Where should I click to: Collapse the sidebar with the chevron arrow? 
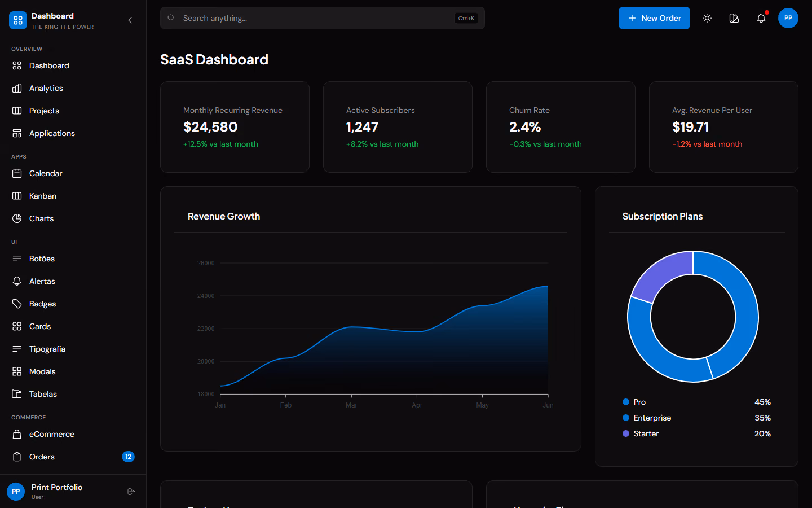[130, 20]
